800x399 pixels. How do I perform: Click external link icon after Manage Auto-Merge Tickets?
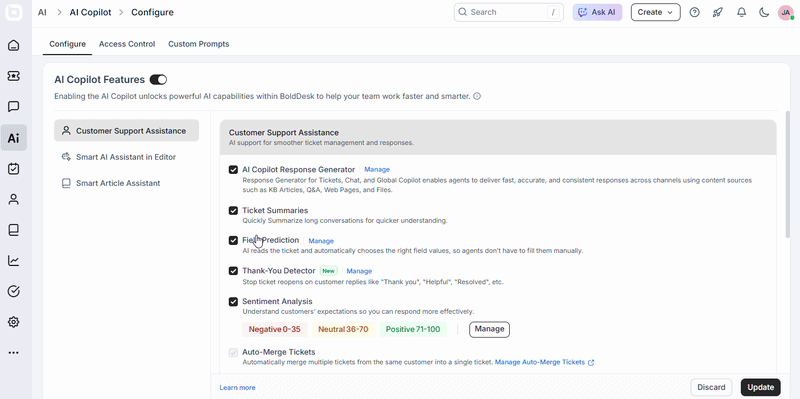click(x=591, y=362)
